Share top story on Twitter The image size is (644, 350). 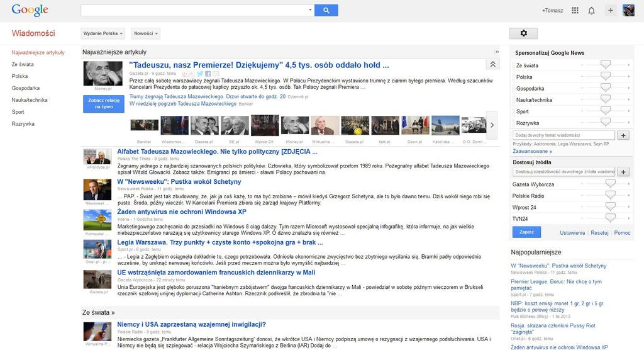click(199, 74)
